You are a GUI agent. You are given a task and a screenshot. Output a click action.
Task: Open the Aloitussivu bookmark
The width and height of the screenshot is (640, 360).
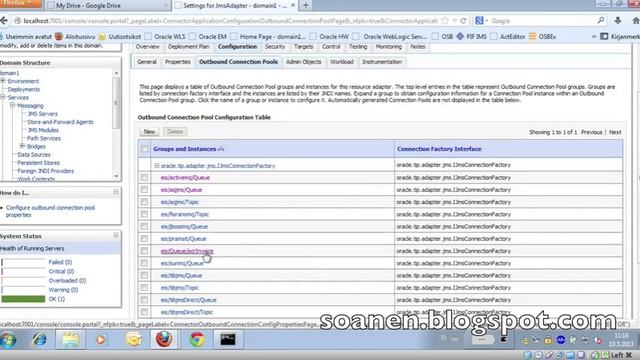point(75,36)
